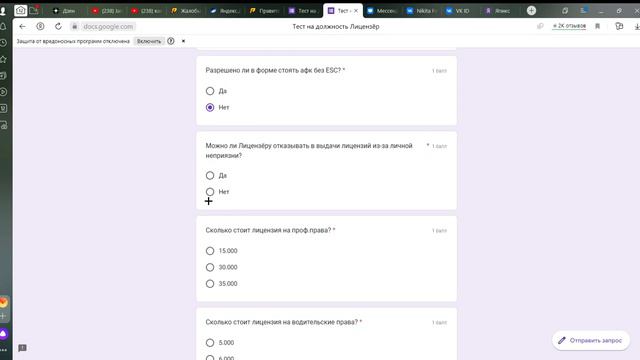Open the profile avatar icon top left
The height and width of the screenshot is (360, 640).
click(x=3, y=11)
